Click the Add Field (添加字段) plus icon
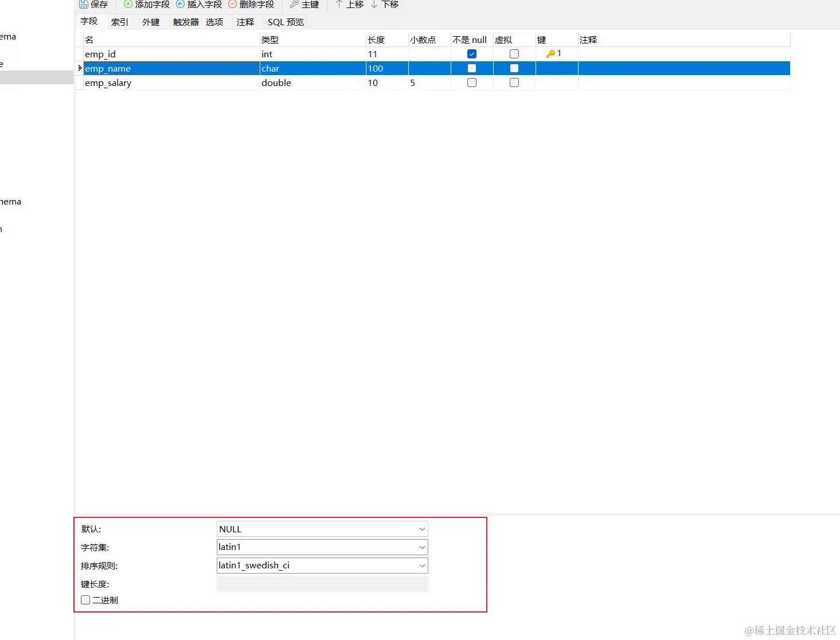Screen dimensions: 840x640 point(128,4)
